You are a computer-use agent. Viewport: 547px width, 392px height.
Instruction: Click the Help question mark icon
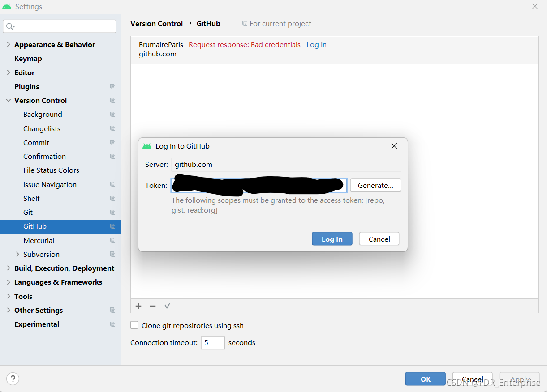[13, 379]
